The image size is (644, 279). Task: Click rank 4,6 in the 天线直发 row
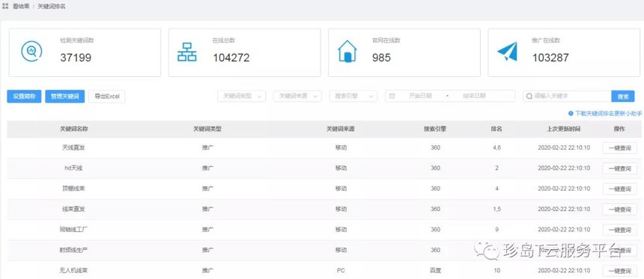coord(496,147)
